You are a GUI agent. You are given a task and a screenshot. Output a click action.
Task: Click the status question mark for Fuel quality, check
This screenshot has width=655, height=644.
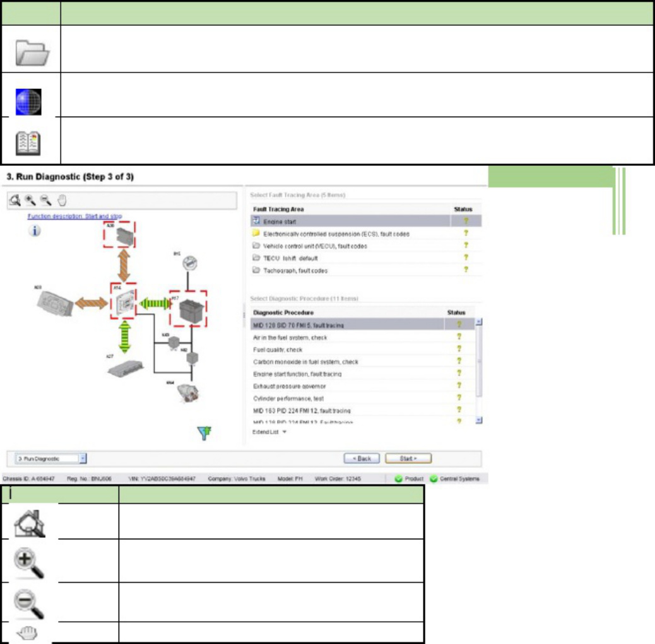click(x=459, y=349)
